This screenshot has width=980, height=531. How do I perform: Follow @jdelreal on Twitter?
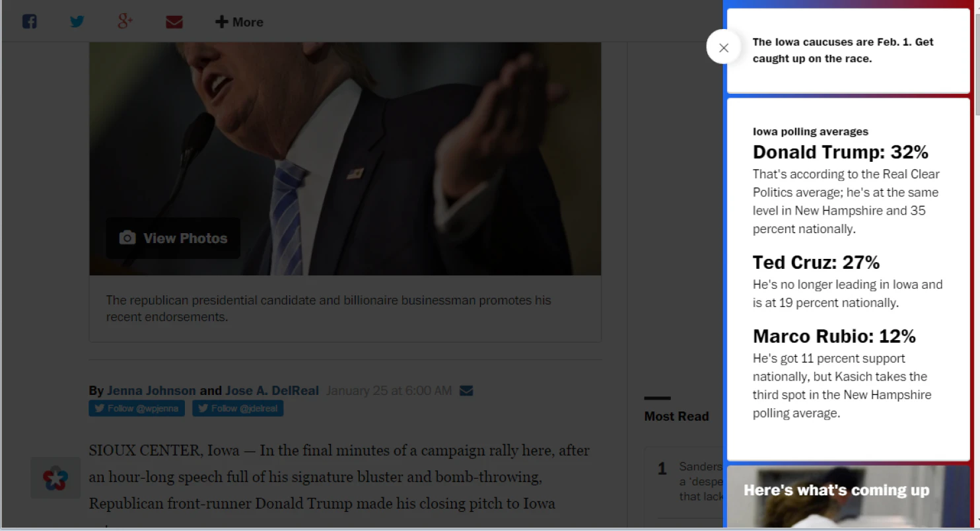pos(238,408)
